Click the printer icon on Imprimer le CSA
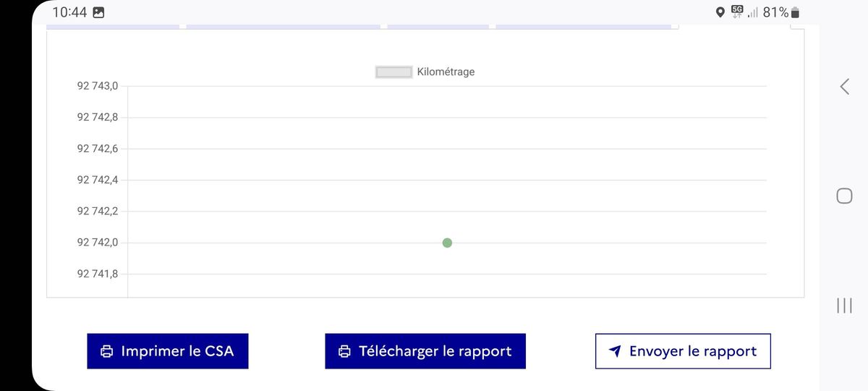 coord(107,352)
